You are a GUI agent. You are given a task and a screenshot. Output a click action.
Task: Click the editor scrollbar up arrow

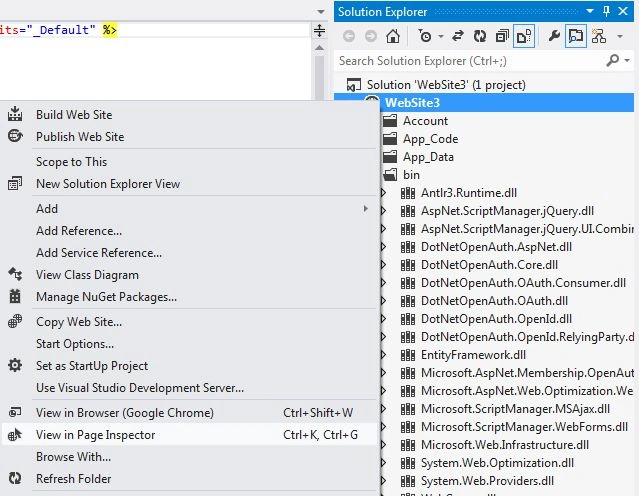coord(320,48)
